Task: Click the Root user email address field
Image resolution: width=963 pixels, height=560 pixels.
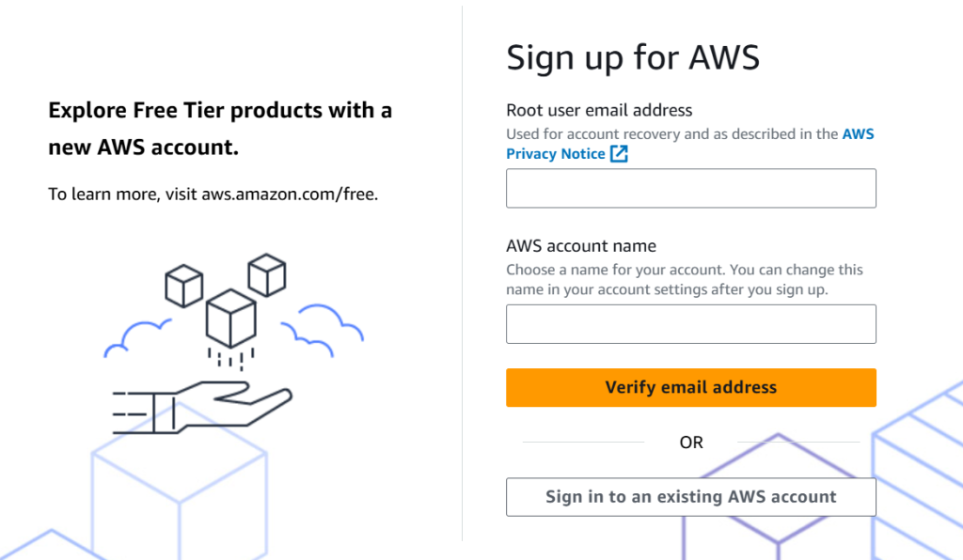Action: pos(690,188)
